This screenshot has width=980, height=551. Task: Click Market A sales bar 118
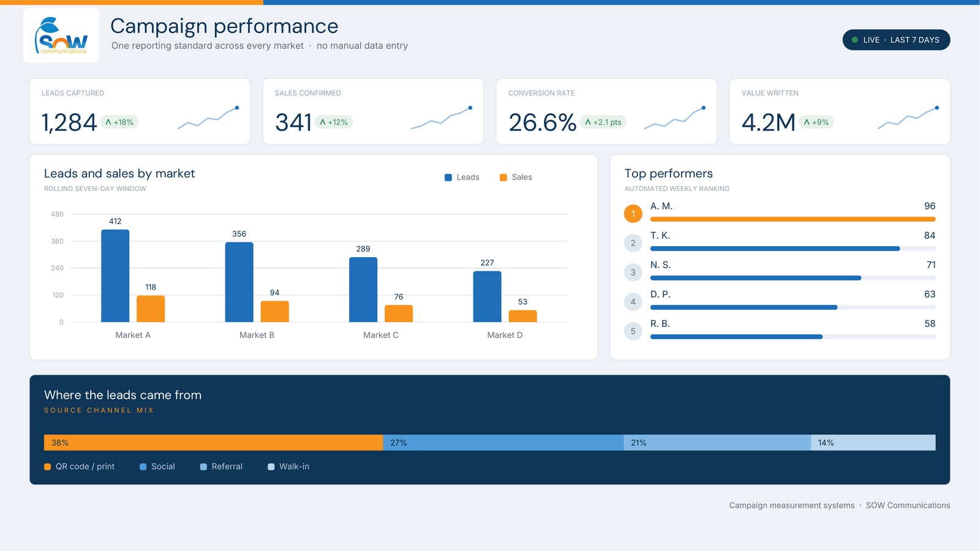point(151,309)
